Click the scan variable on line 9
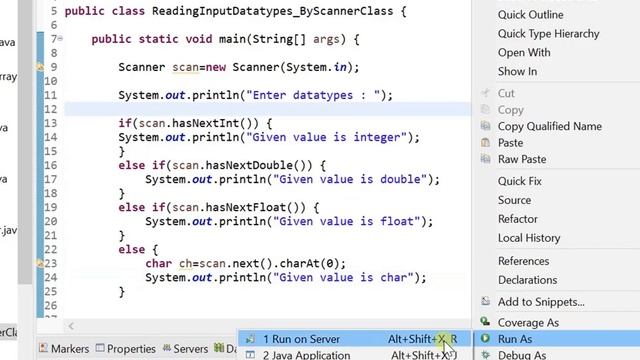Image resolution: width=640 pixels, height=360 pixels. click(185, 67)
